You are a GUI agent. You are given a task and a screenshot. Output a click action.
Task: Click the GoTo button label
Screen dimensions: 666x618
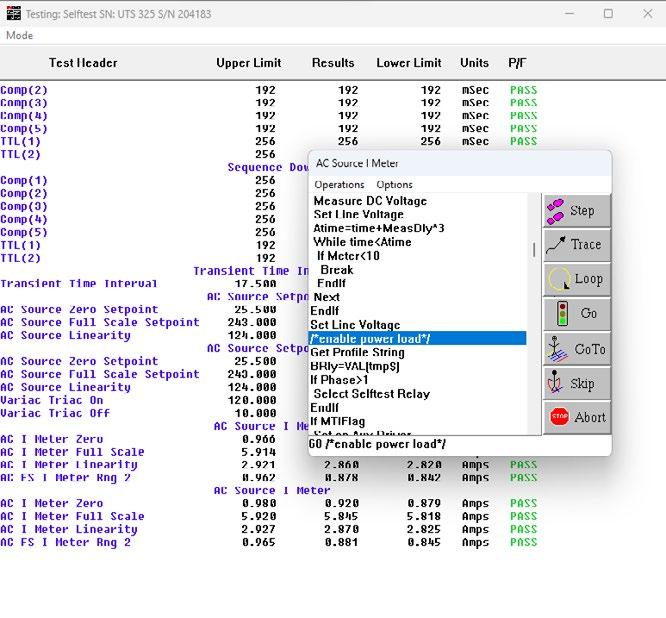[590, 349]
